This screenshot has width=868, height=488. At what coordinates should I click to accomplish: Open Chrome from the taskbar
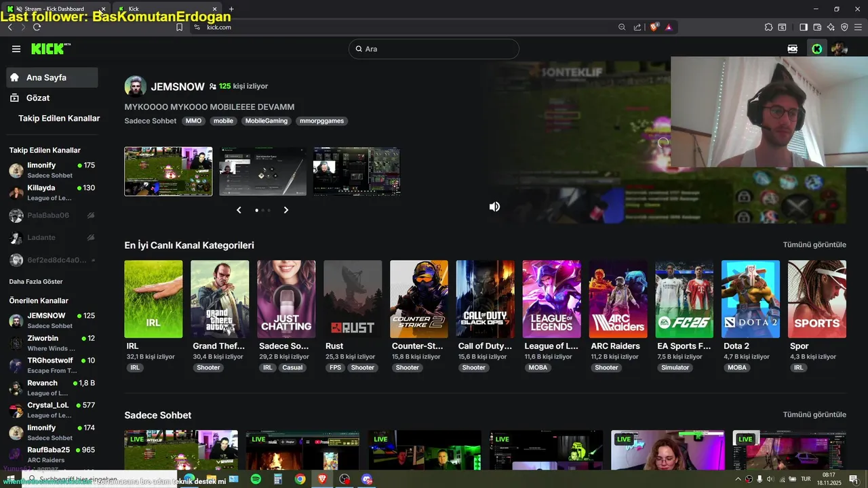tap(300, 479)
